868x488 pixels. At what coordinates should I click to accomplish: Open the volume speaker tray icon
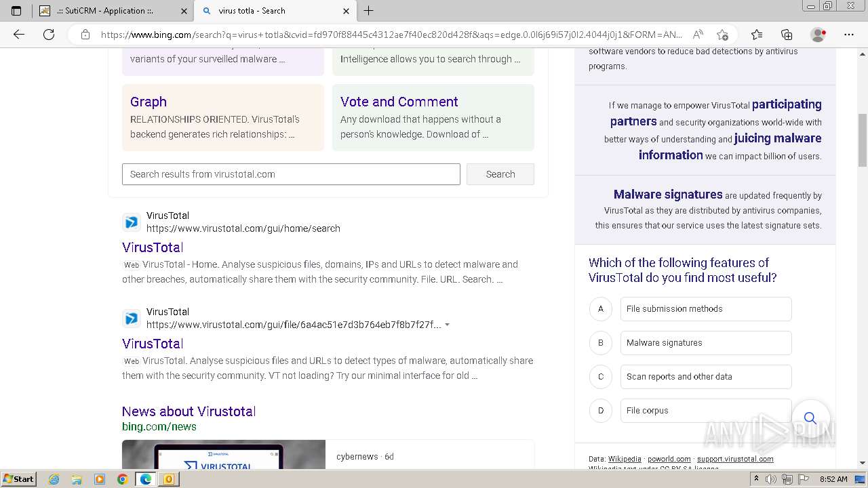pyautogui.click(x=772, y=479)
